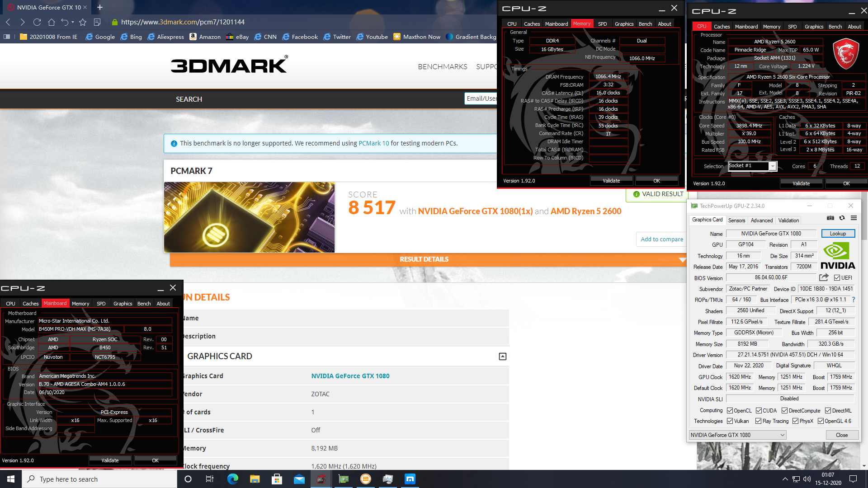The width and height of the screenshot is (868, 488).
Task: Toggle the Vulkan checkbox
Action: (730, 421)
